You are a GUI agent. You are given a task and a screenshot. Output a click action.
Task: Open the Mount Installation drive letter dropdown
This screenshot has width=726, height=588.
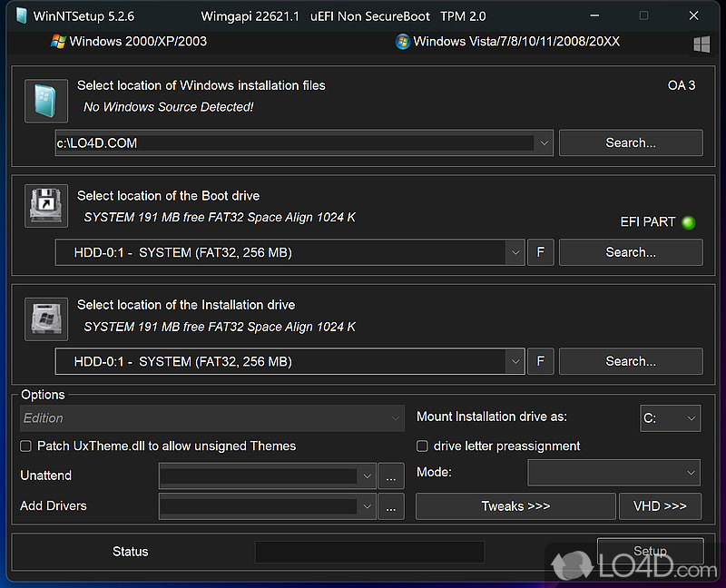click(670, 418)
